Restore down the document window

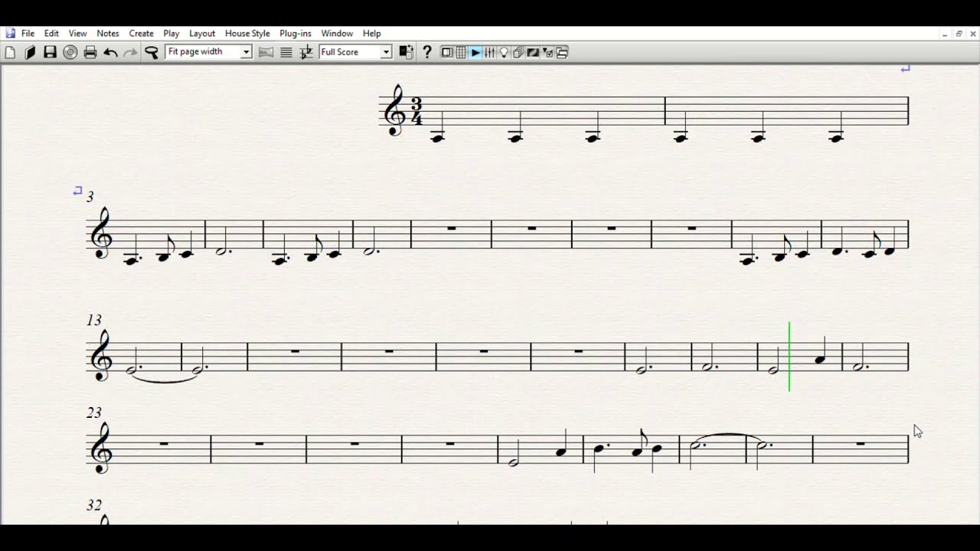tap(959, 34)
